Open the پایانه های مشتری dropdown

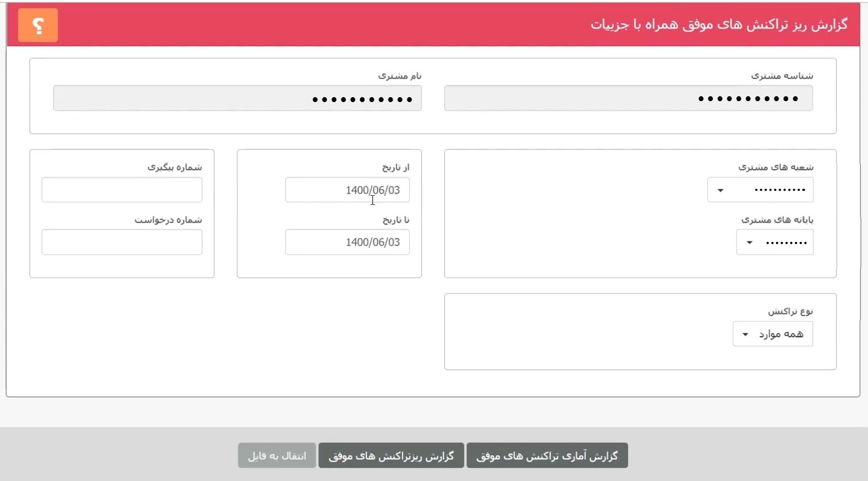click(x=775, y=242)
